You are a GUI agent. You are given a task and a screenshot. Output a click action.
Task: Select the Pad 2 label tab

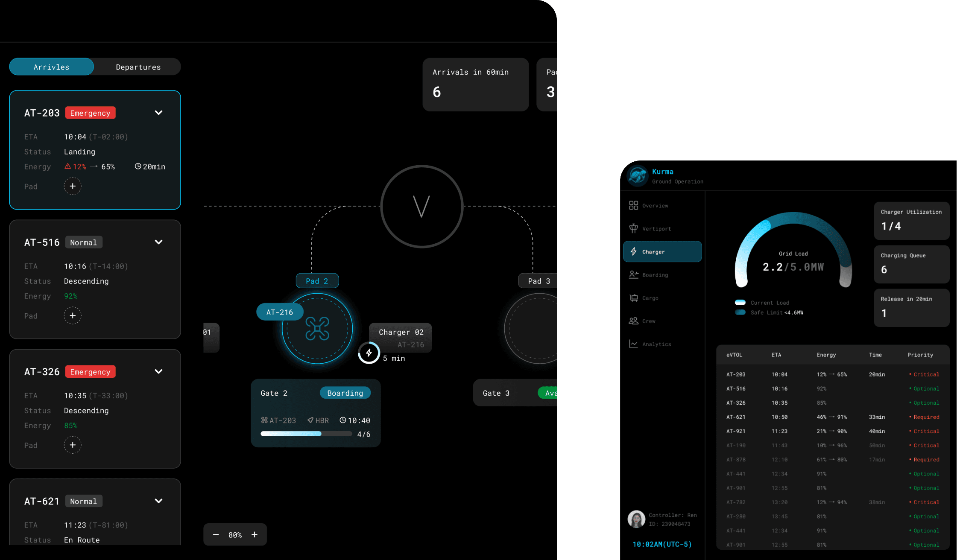pyautogui.click(x=317, y=281)
